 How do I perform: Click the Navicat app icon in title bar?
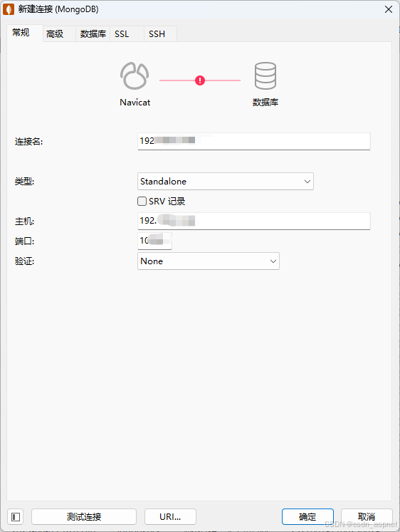9,9
